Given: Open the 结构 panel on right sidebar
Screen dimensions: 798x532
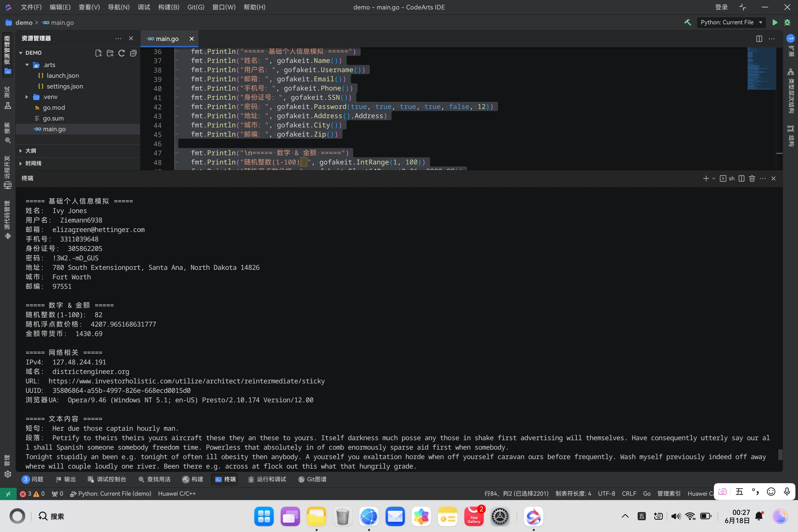Looking at the screenshot, I should [791, 136].
